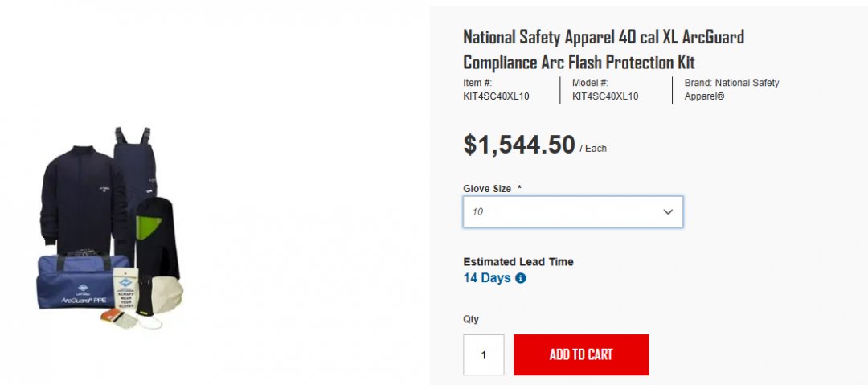Click the 14 Days lead time link
868x385 pixels.
tap(487, 278)
